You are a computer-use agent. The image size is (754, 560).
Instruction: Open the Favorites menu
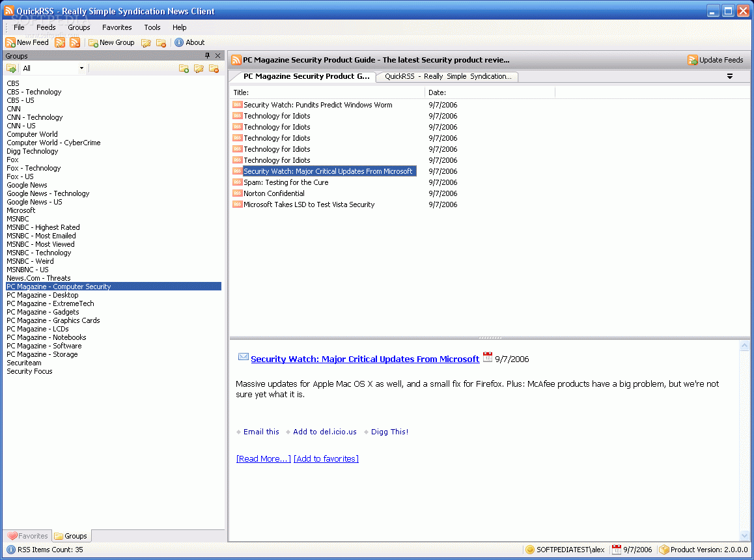[x=117, y=27]
